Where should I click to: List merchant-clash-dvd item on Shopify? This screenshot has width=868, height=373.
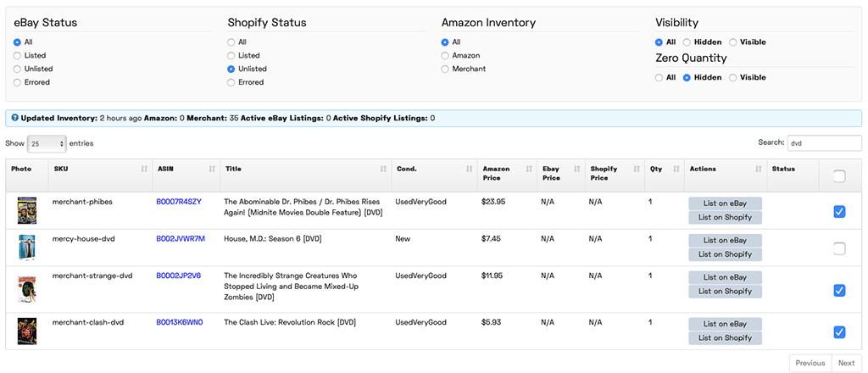click(x=726, y=337)
